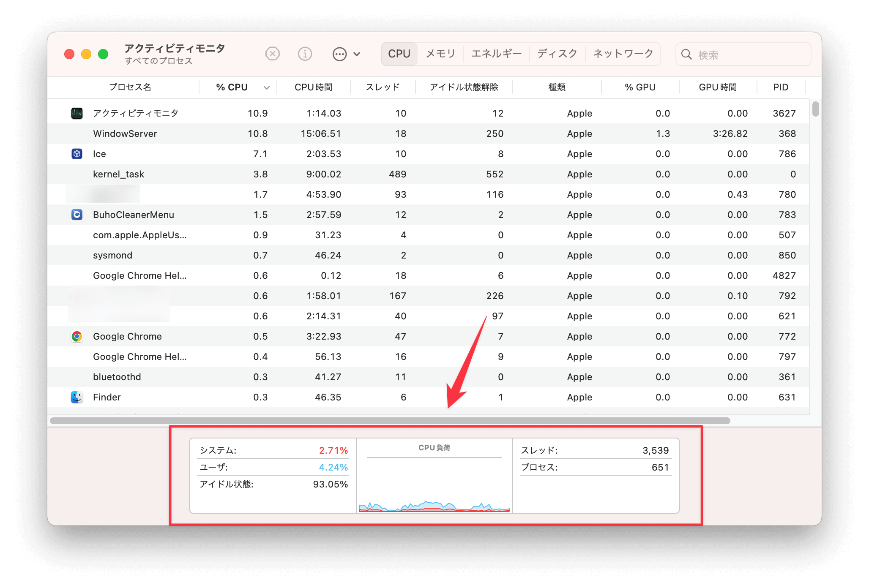
Task: Click the スレッド 3,539 count
Action: (x=656, y=450)
